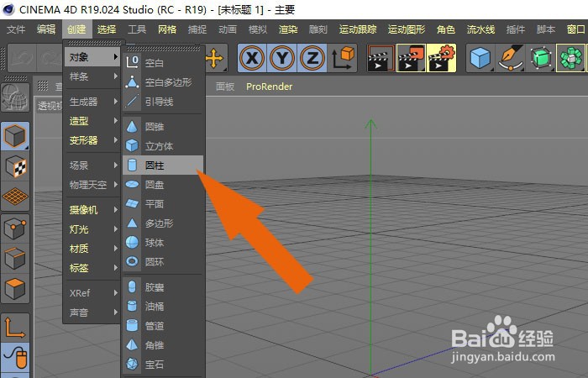Expand 摄像机 submenu

click(92, 210)
